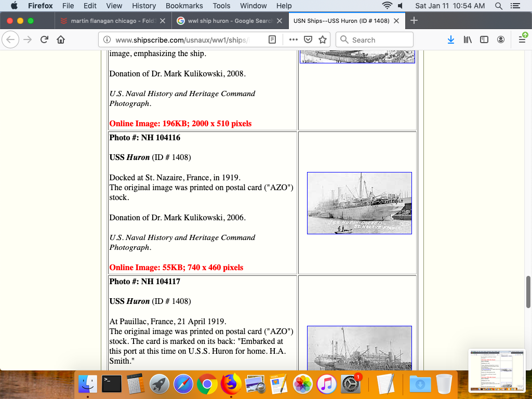Expand page actions three-dot menu

[x=294, y=40]
